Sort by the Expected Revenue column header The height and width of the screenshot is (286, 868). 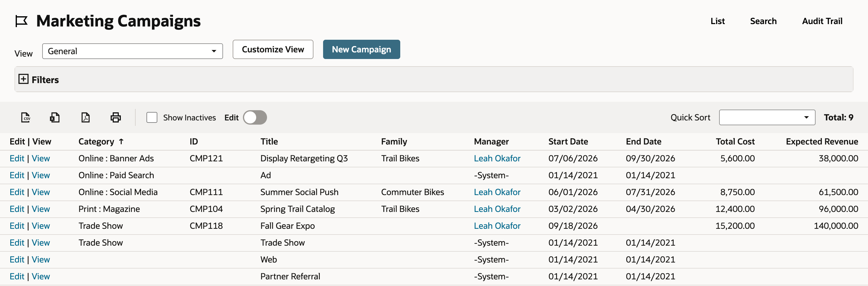[822, 142]
